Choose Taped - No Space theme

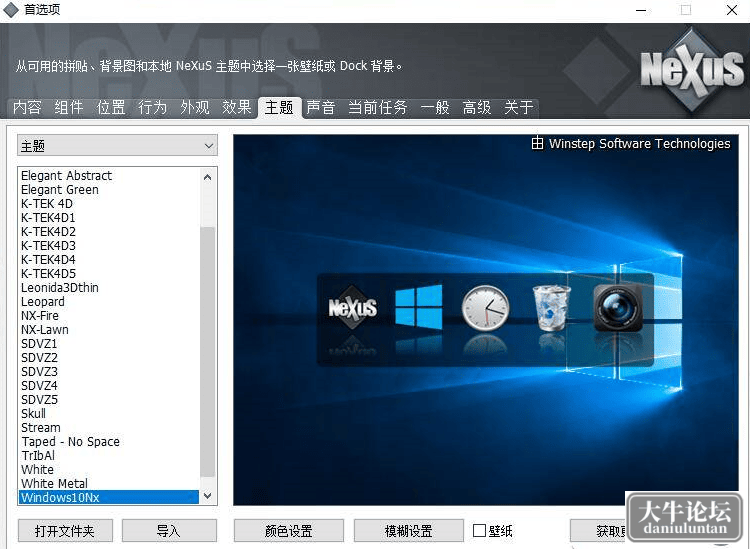(x=109, y=441)
